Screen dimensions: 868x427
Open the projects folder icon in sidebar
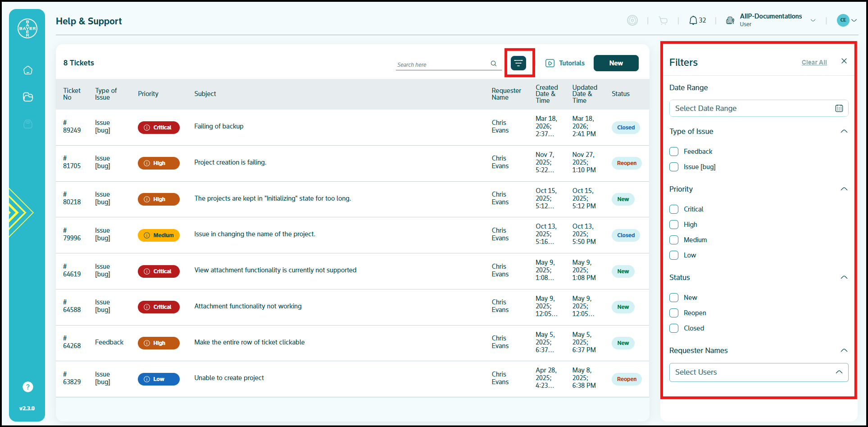pyautogui.click(x=28, y=97)
